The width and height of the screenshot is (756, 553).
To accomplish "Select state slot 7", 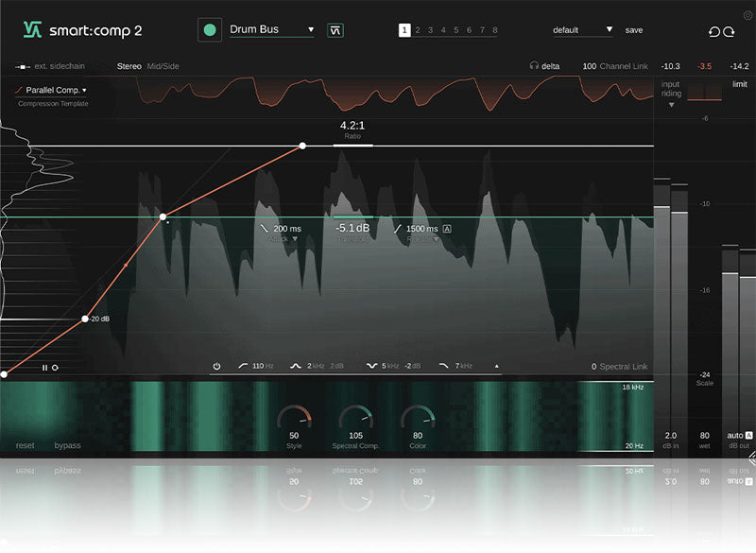I will point(482,30).
